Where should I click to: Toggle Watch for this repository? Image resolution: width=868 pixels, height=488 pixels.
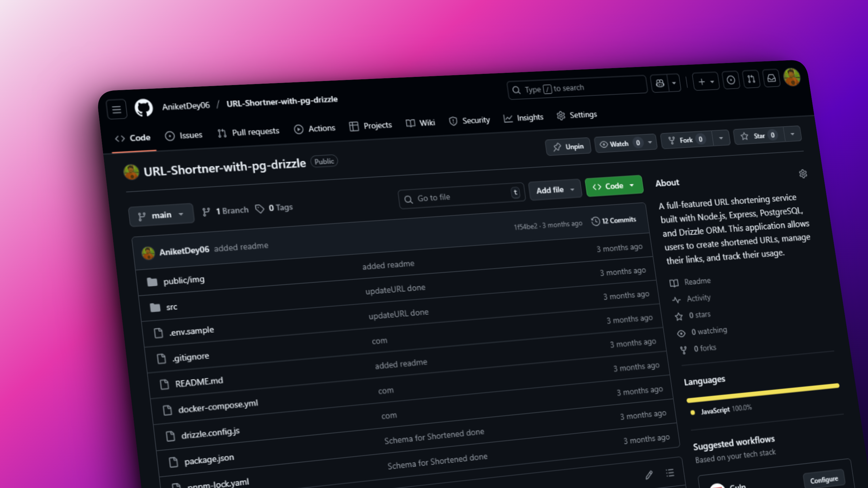pyautogui.click(x=619, y=144)
